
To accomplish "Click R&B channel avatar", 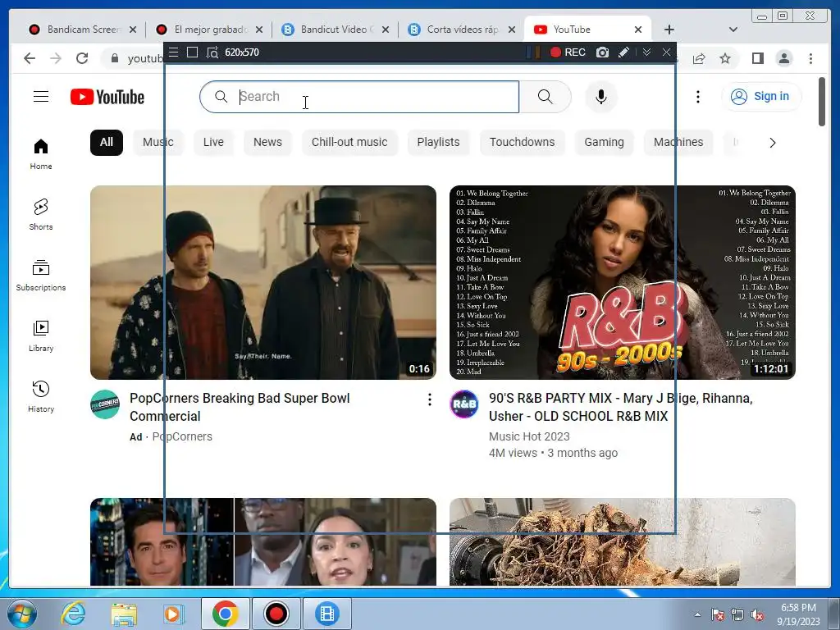I will (x=464, y=404).
